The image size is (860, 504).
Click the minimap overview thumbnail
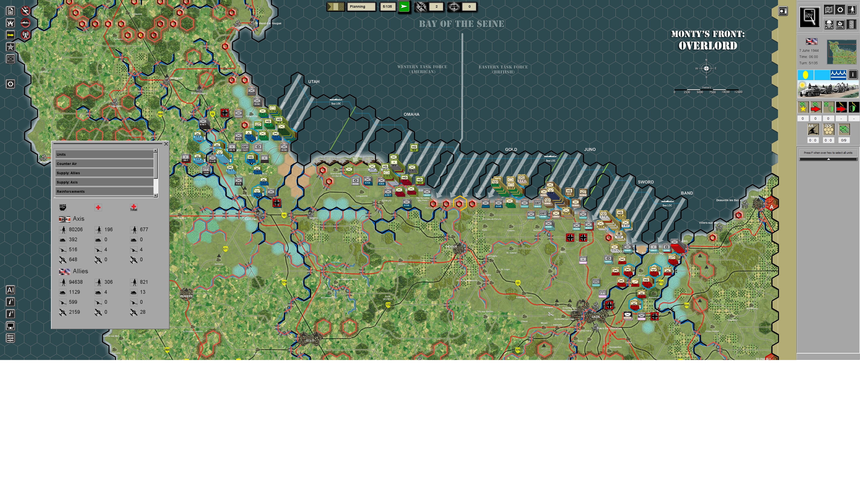coord(841,52)
